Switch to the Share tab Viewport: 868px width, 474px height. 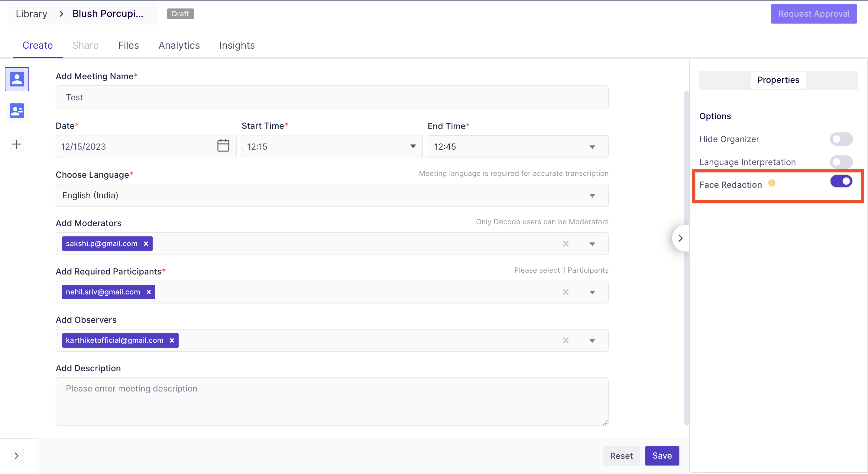tap(86, 45)
